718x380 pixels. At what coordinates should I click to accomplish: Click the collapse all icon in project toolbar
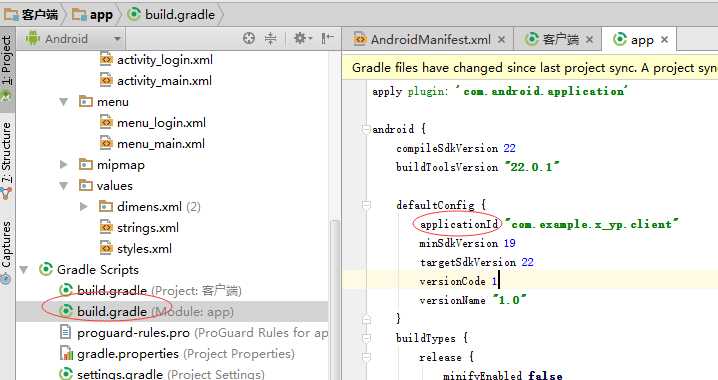[271, 38]
